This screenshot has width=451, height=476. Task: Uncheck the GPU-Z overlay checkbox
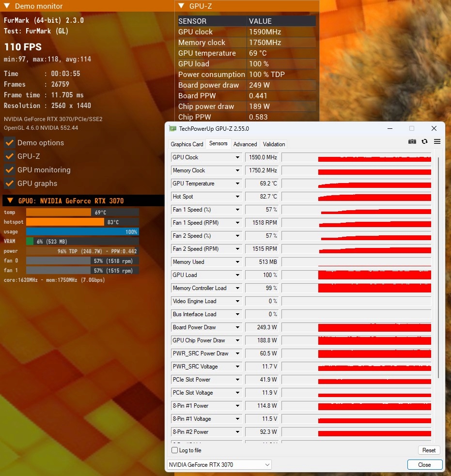(10, 156)
